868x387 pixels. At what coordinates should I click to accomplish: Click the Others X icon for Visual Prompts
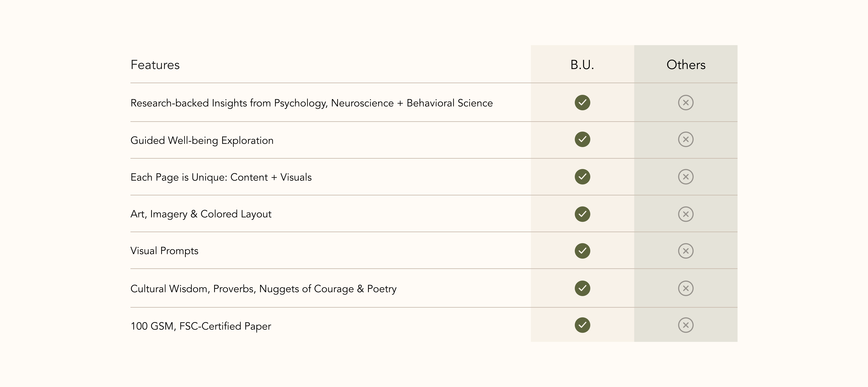pyautogui.click(x=686, y=251)
